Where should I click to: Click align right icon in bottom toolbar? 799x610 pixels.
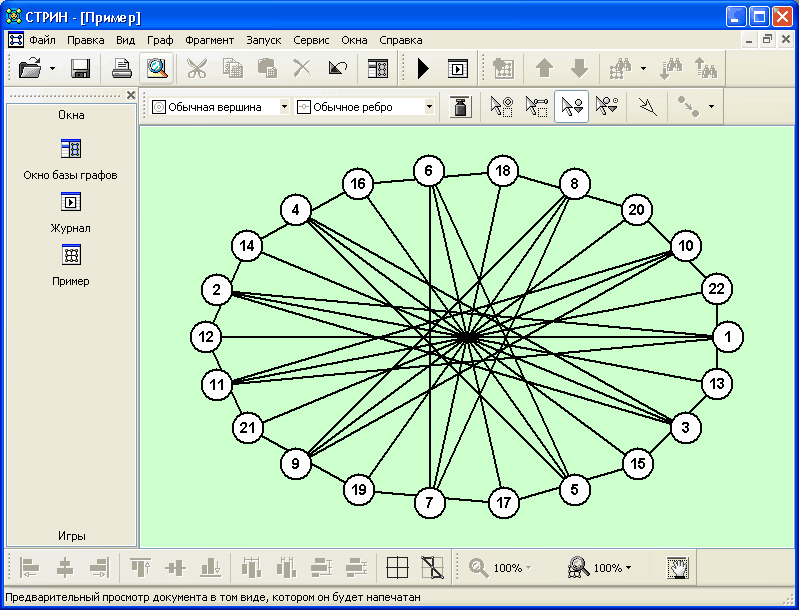[x=99, y=568]
